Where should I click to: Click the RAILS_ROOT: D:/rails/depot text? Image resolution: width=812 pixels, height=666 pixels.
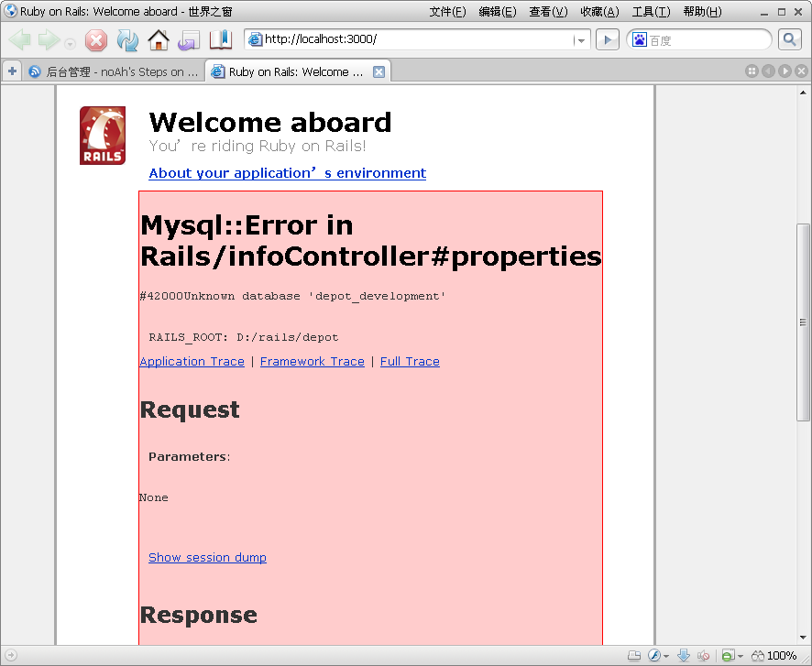[x=244, y=337]
